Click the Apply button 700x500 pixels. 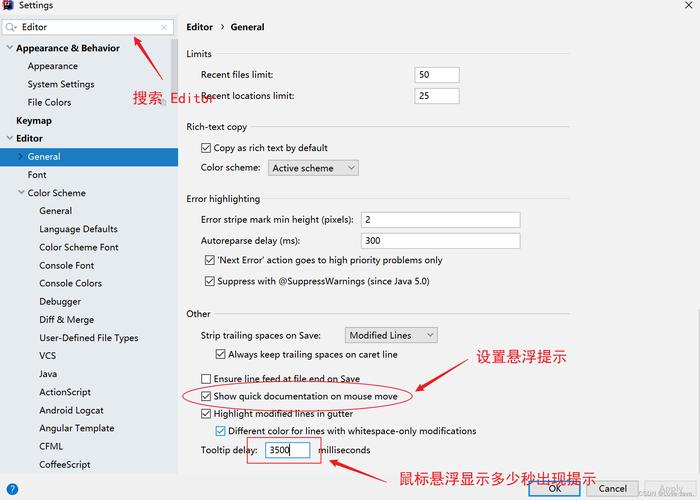point(671,489)
